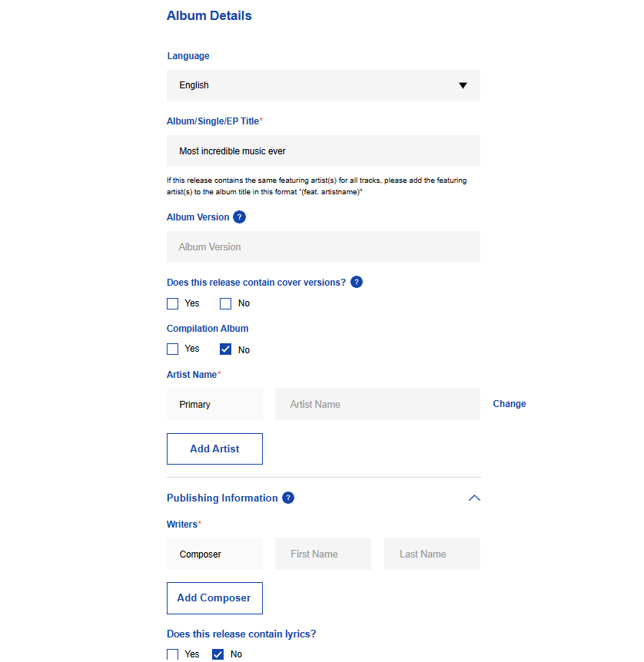Viewport: 644px width, 662px height.
Task: Click the Add Artist button
Action: tap(214, 449)
